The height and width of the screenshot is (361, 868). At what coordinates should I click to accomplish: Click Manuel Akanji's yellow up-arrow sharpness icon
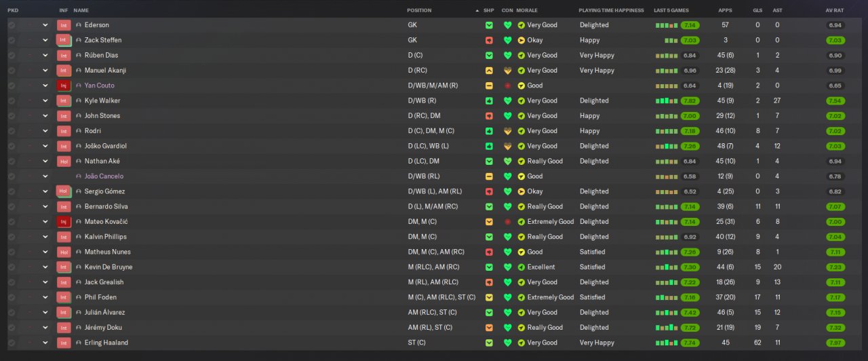click(489, 71)
